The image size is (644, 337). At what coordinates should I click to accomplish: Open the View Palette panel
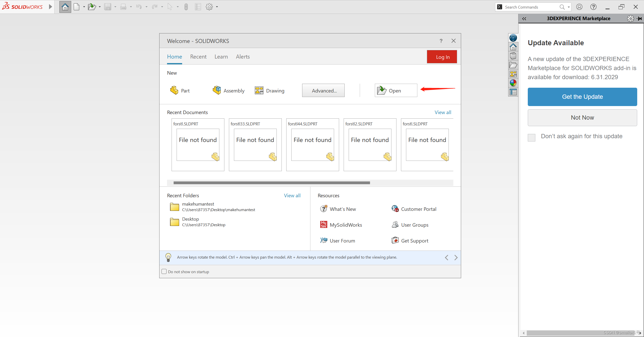(513, 74)
